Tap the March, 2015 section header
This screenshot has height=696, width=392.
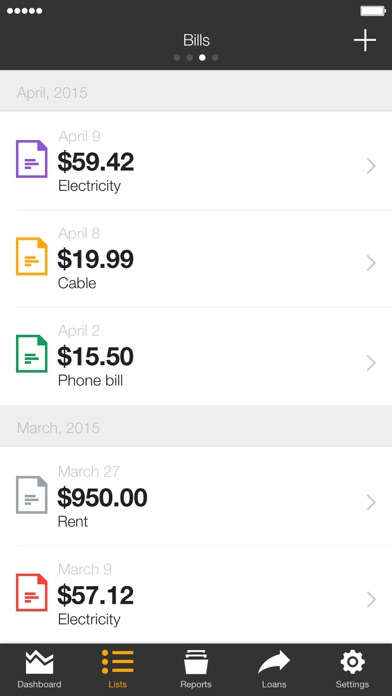(x=196, y=426)
